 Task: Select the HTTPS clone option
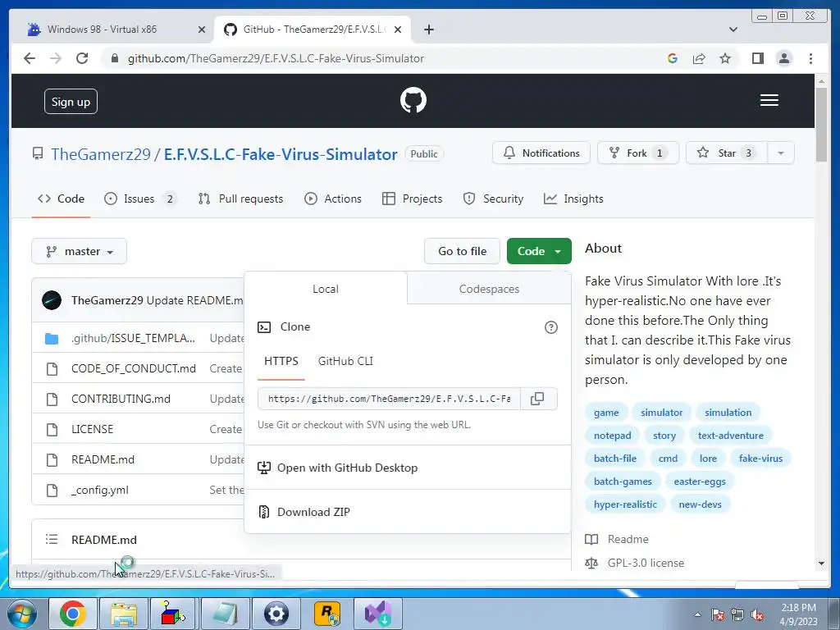click(x=281, y=361)
